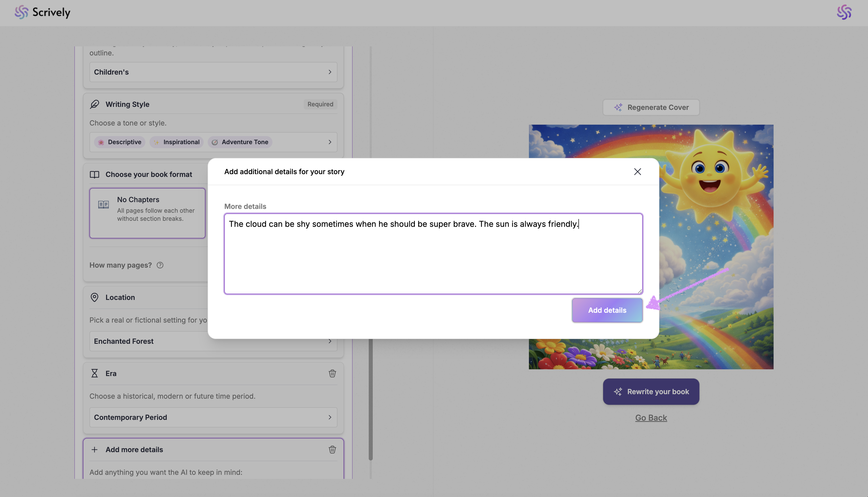Click the left panel vertical scrollbar
868x497 pixels.
[371, 399]
